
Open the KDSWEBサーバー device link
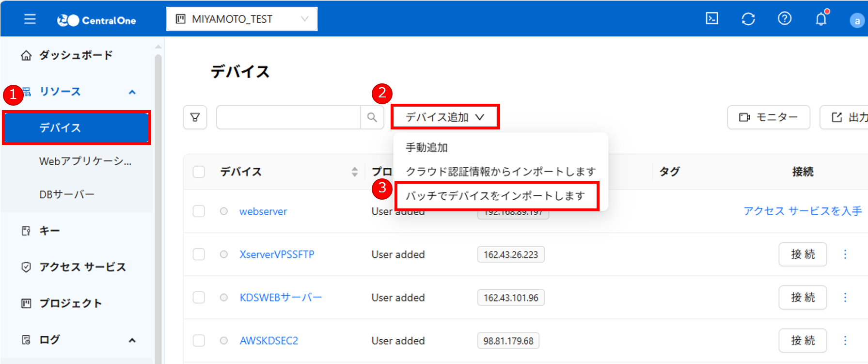point(281,298)
